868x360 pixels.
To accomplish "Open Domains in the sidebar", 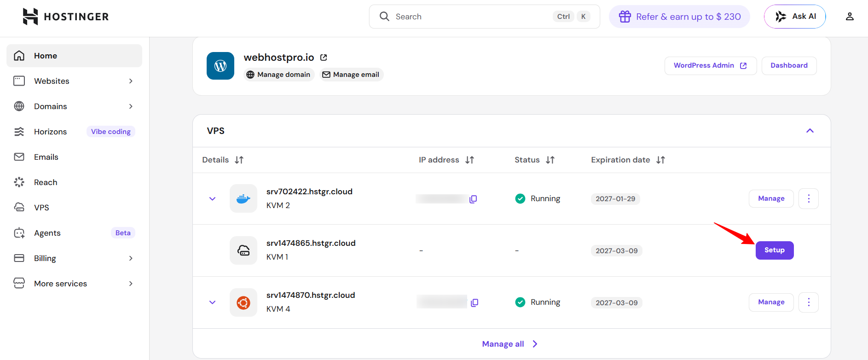I will [x=74, y=106].
